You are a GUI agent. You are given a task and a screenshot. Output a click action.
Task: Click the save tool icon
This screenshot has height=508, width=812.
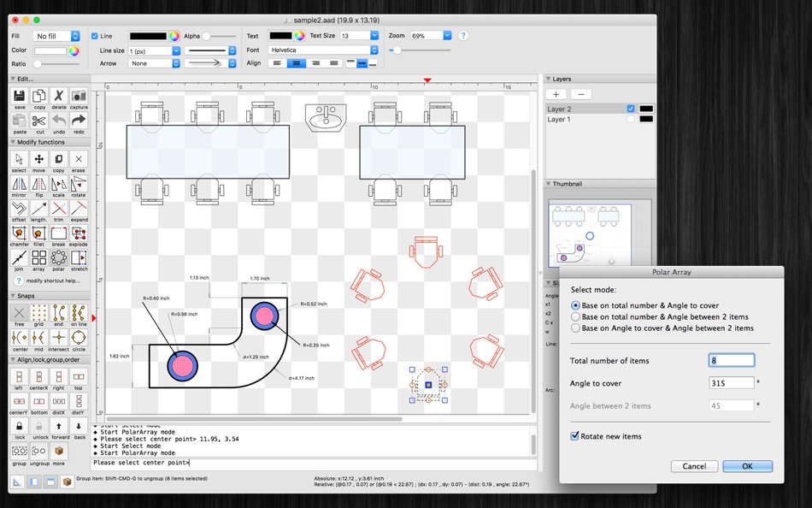[x=19, y=97]
